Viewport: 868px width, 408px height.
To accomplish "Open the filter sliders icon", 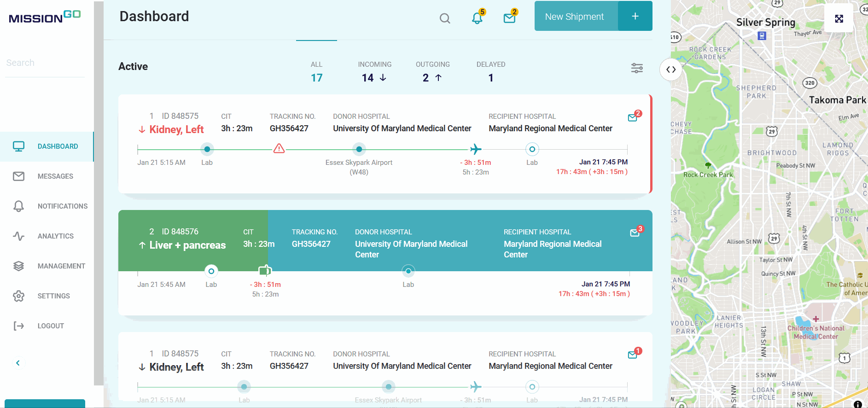I will (637, 68).
